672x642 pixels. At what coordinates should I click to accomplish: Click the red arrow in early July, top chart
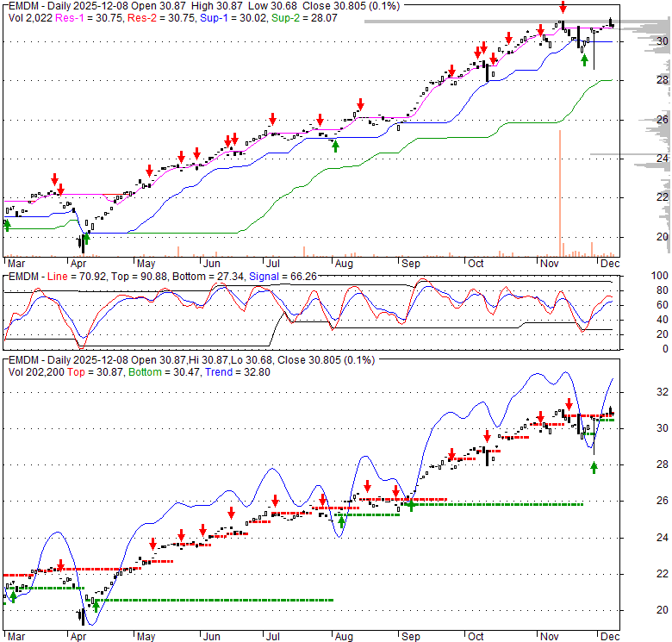[x=272, y=119]
